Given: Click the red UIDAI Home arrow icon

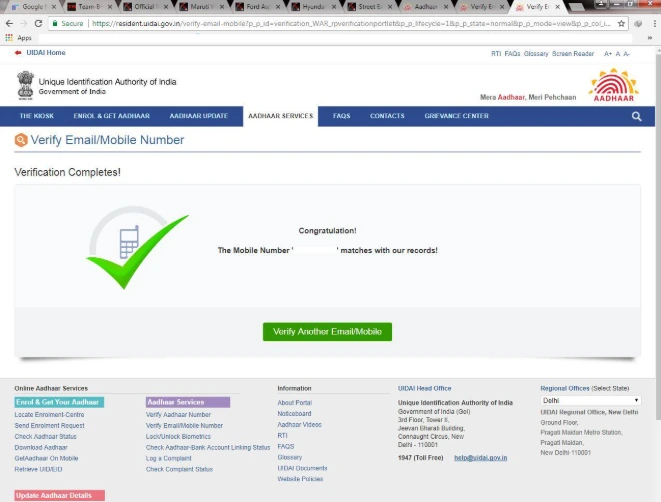Looking at the screenshot, I should click(x=18, y=53).
